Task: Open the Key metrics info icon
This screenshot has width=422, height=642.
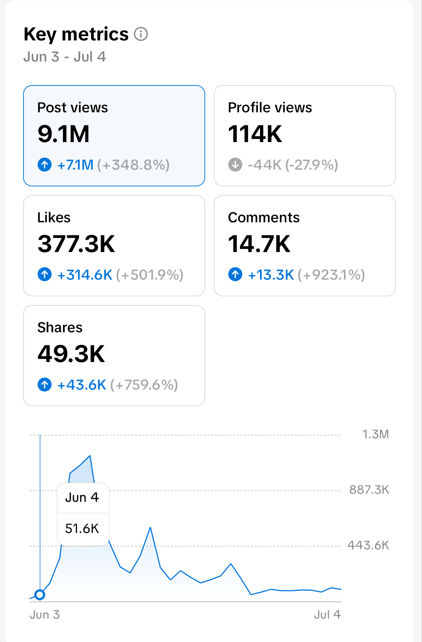Action: [x=141, y=34]
